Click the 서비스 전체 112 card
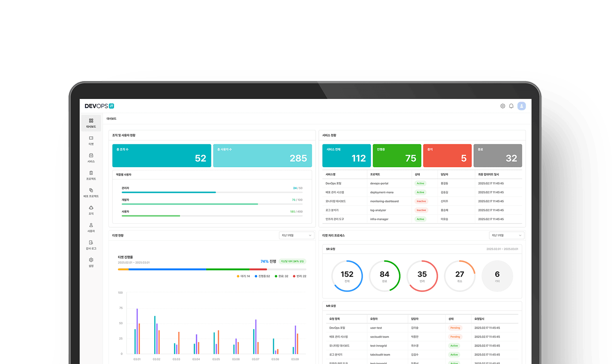Image resolution: width=612 pixels, height=364 pixels. click(x=346, y=155)
